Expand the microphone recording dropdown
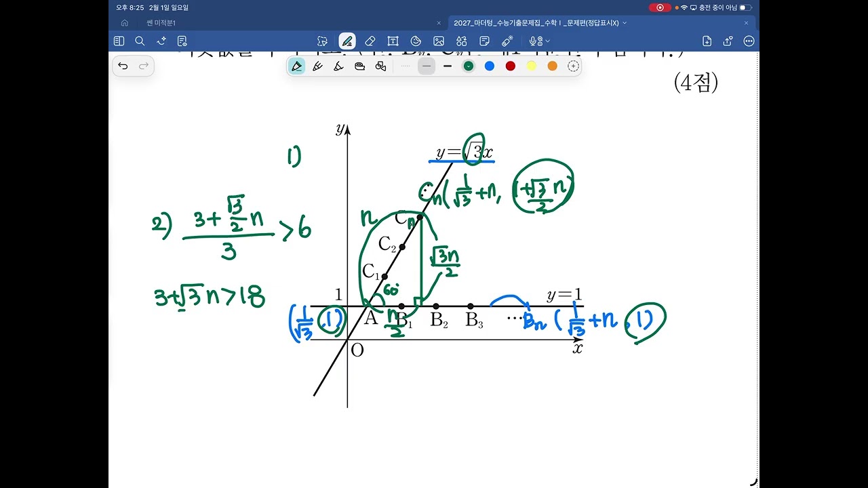Image resolution: width=868 pixels, height=488 pixels. point(547,41)
